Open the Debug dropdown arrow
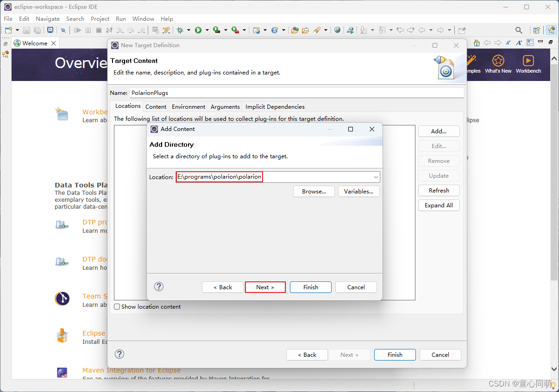The image size is (559, 392). click(188, 30)
